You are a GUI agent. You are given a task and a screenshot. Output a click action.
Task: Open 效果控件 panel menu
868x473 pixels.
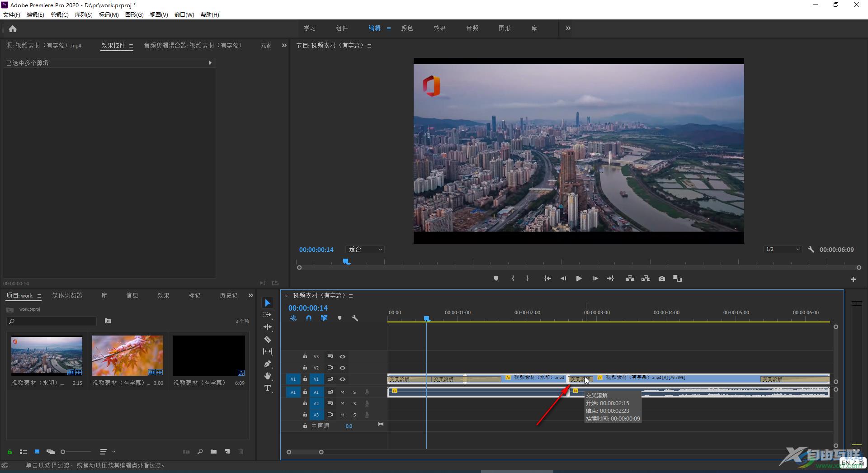pyautogui.click(x=131, y=46)
